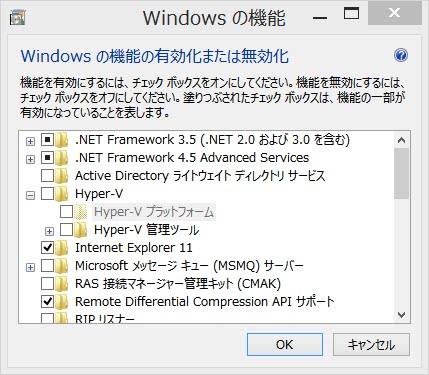Select the top-level Hyper-V label
Image resolution: width=429 pixels, height=375 pixels.
pyautogui.click(x=99, y=194)
